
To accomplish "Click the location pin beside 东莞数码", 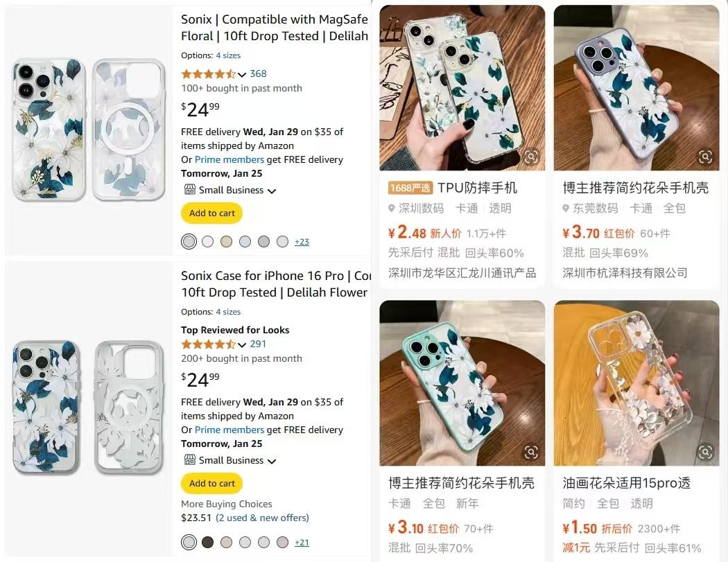I will click(566, 209).
